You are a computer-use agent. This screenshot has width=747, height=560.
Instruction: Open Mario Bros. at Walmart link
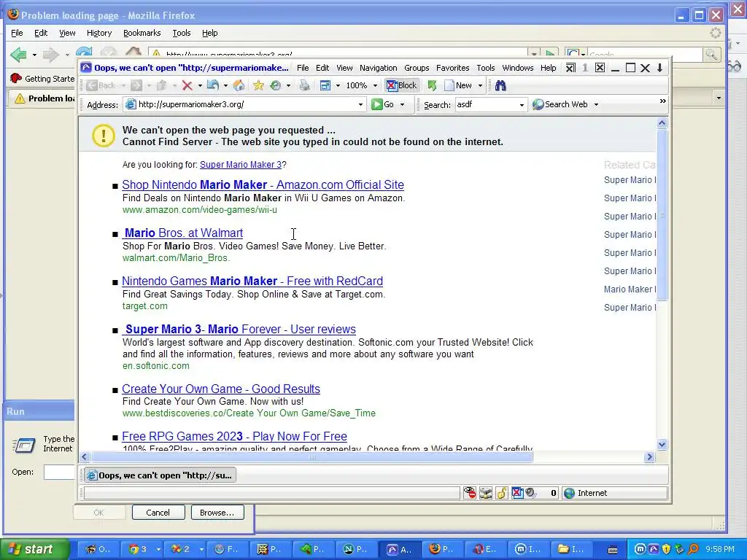click(x=182, y=233)
